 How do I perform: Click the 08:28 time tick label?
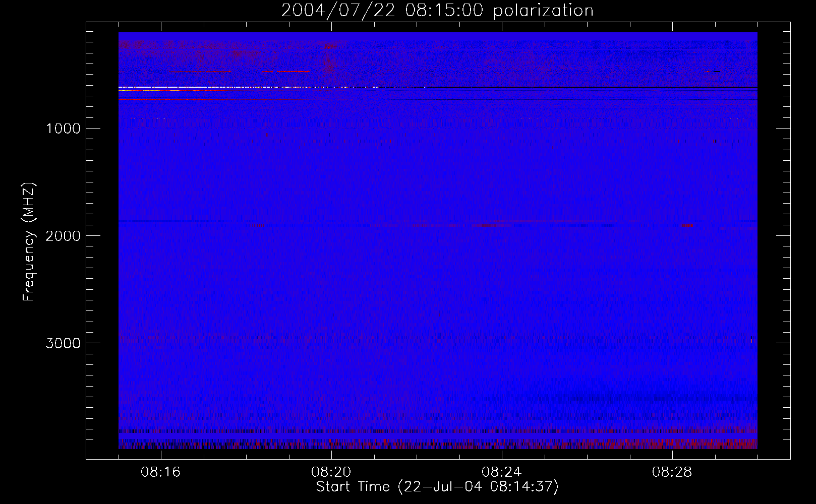tap(672, 472)
